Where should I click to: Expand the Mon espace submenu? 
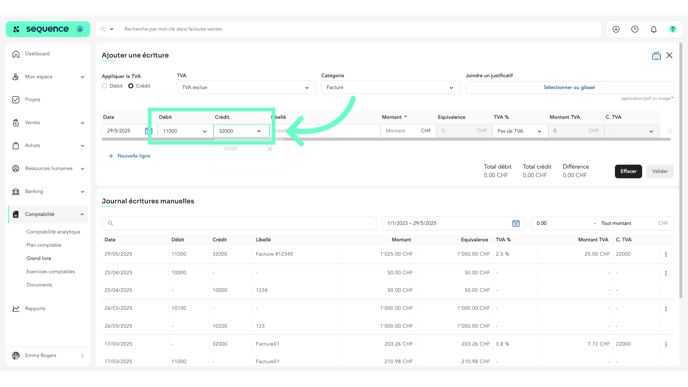click(82, 77)
